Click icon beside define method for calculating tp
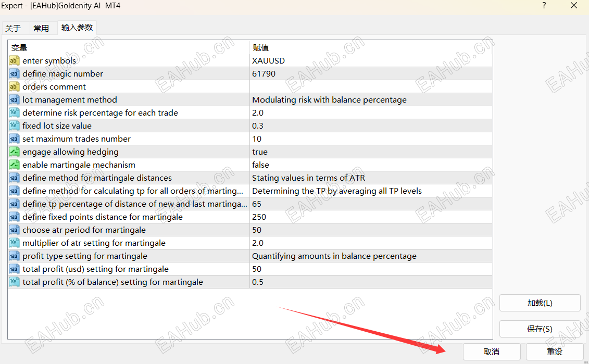 (14, 191)
